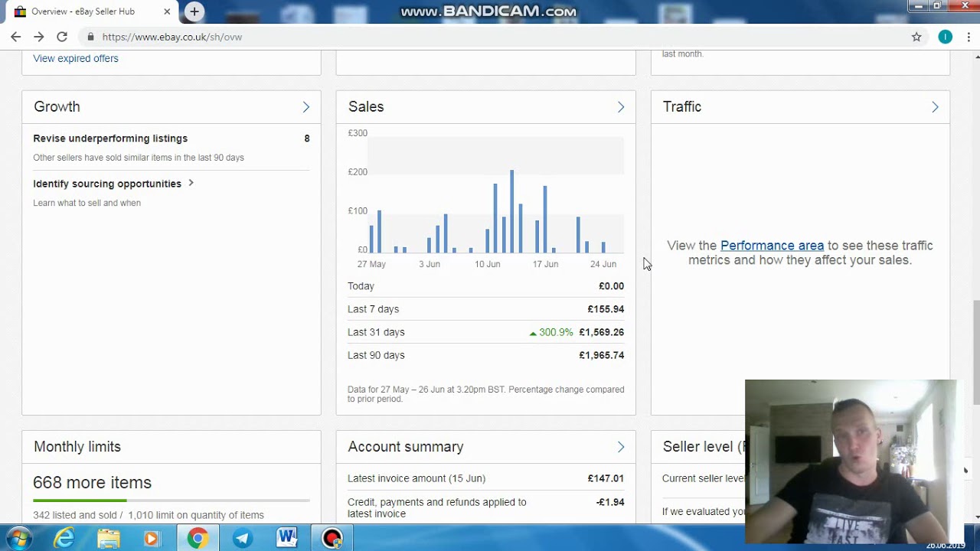980x551 pixels.
Task: Go back to the previous page
Action: click(x=15, y=37)
